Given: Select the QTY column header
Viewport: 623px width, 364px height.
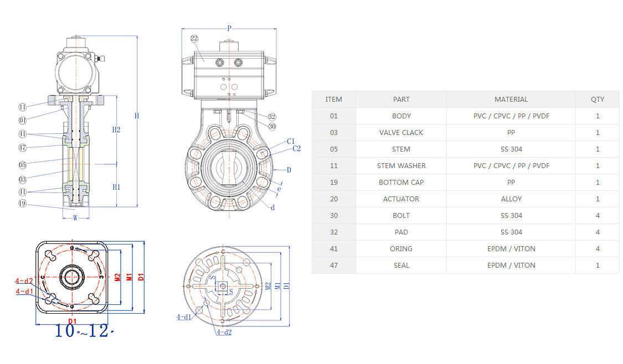Looking at the screenshot, I should pos(597,100).
